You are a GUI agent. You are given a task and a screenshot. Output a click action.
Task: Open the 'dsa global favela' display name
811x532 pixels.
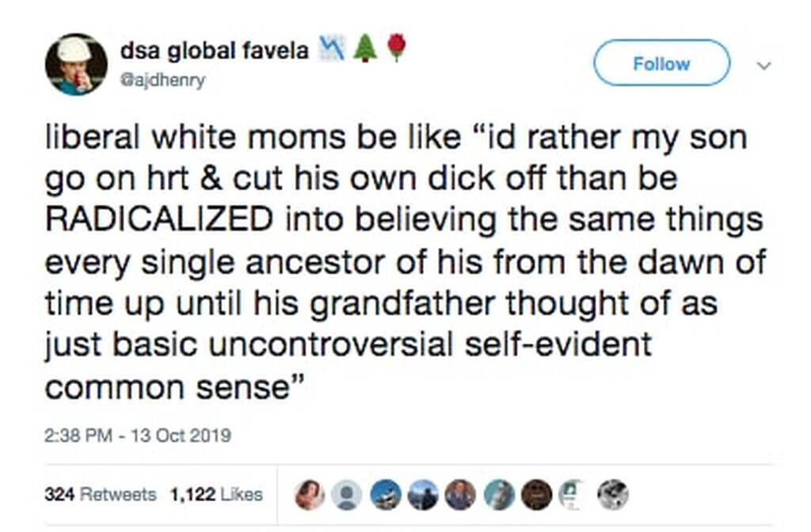214,51
